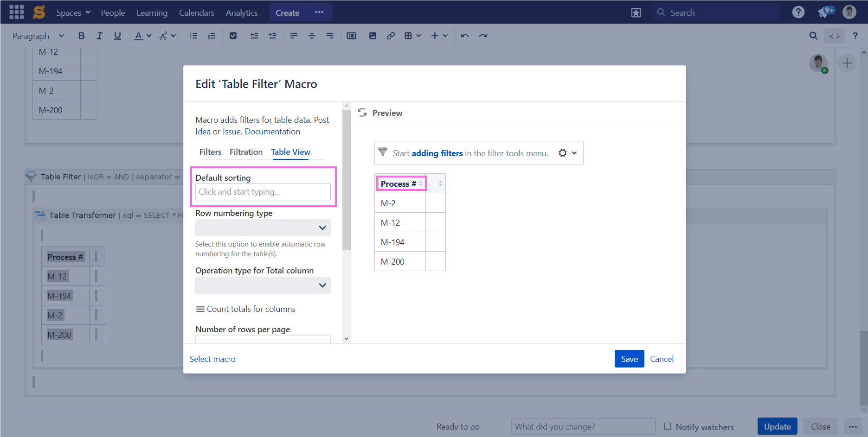Toggle italic text formatting
The height and width of the screenshot is (437, 868).
tap(99, 35)
